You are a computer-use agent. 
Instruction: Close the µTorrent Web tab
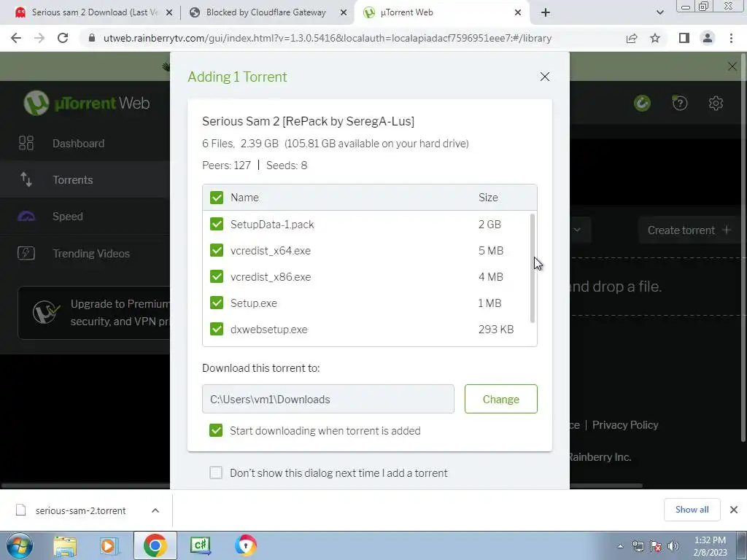coord(518,13)
